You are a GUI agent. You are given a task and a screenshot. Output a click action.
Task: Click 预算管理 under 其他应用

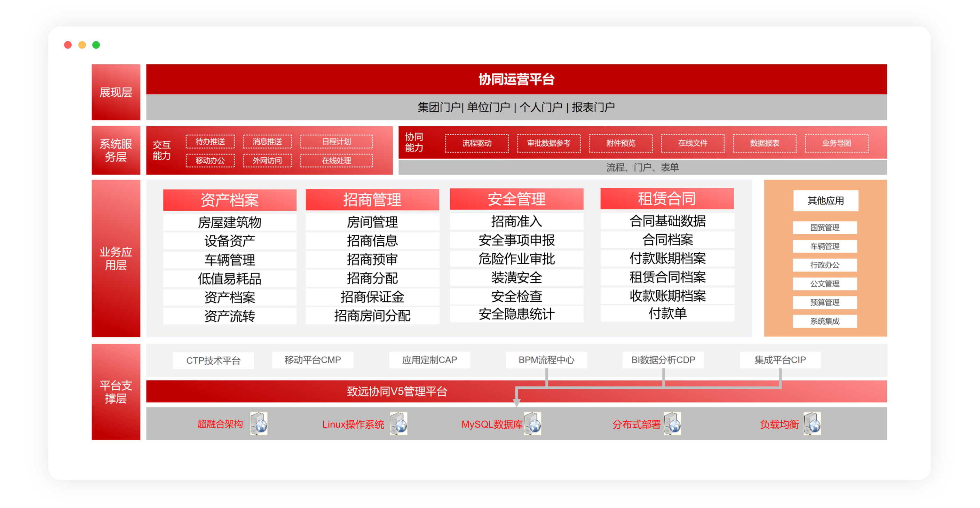click(x=825, y=303)
